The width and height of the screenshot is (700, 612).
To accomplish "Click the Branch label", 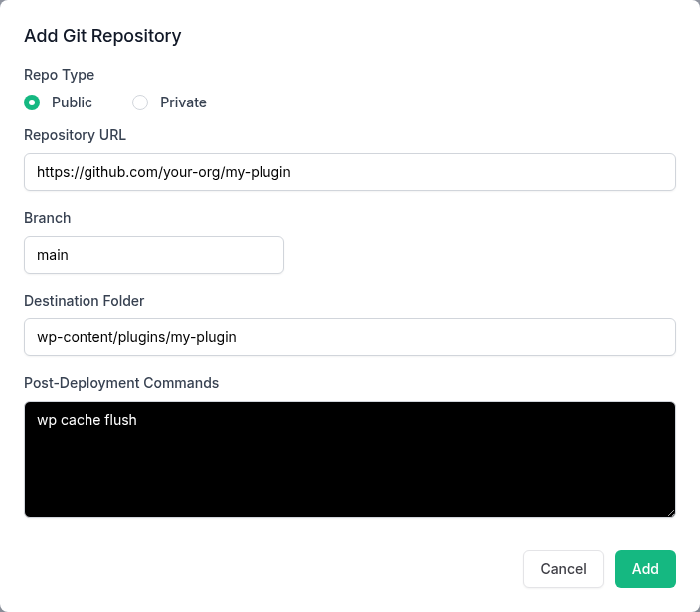I will pyautogui.click(x=48, y=218).
